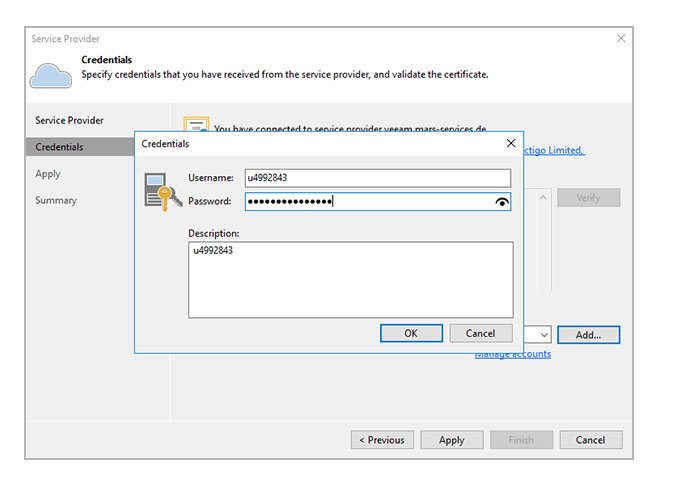Viewport: 673px width, 488px height.
Task: Close the Service Provider wizard window
Action: pos(621,39)
